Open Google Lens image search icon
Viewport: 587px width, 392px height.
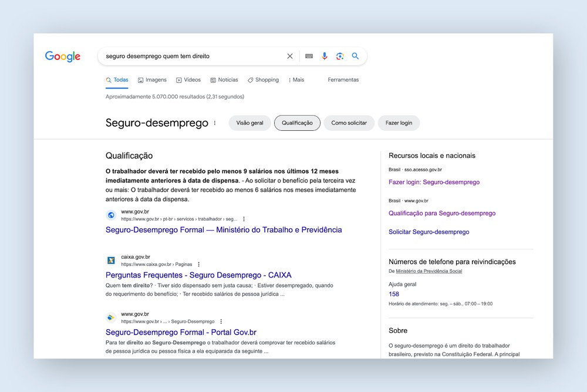[x=340, y=56]
